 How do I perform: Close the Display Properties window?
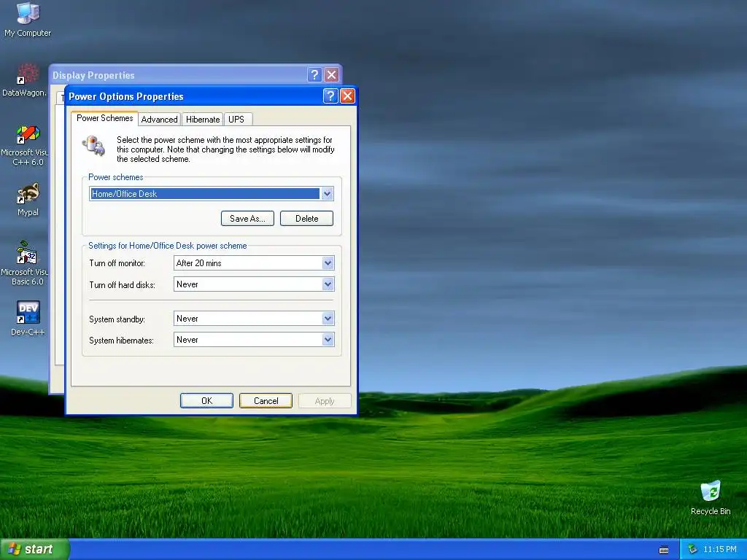click(332, 75)
